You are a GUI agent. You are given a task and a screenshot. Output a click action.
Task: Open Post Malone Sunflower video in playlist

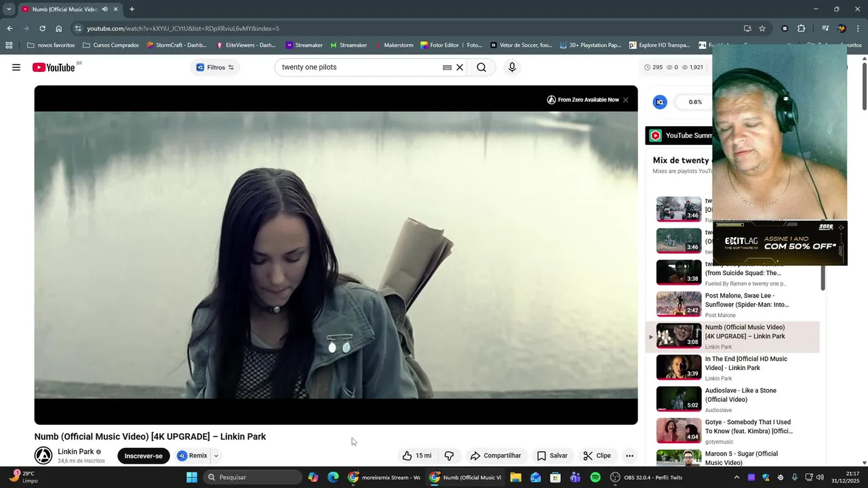732,304
